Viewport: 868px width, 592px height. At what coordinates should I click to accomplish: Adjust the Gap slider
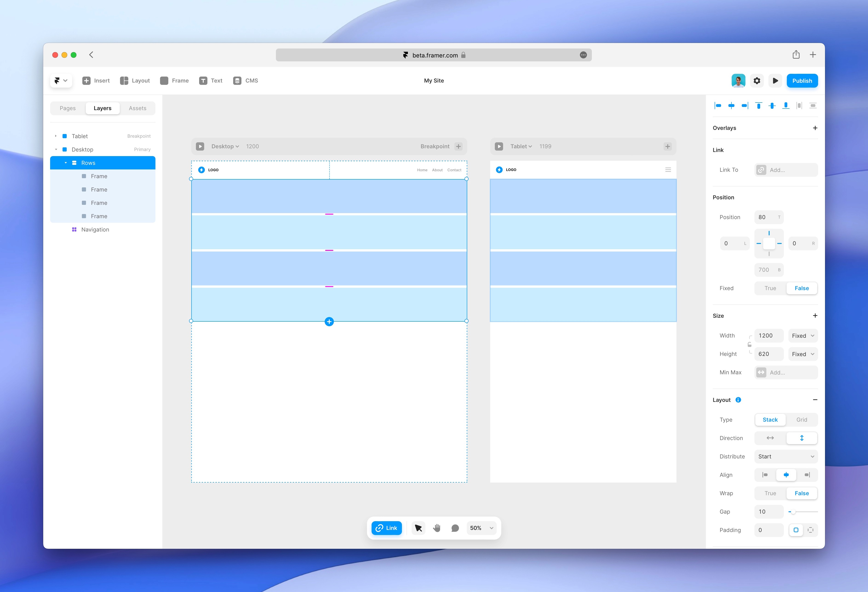(x=793, y=512)
